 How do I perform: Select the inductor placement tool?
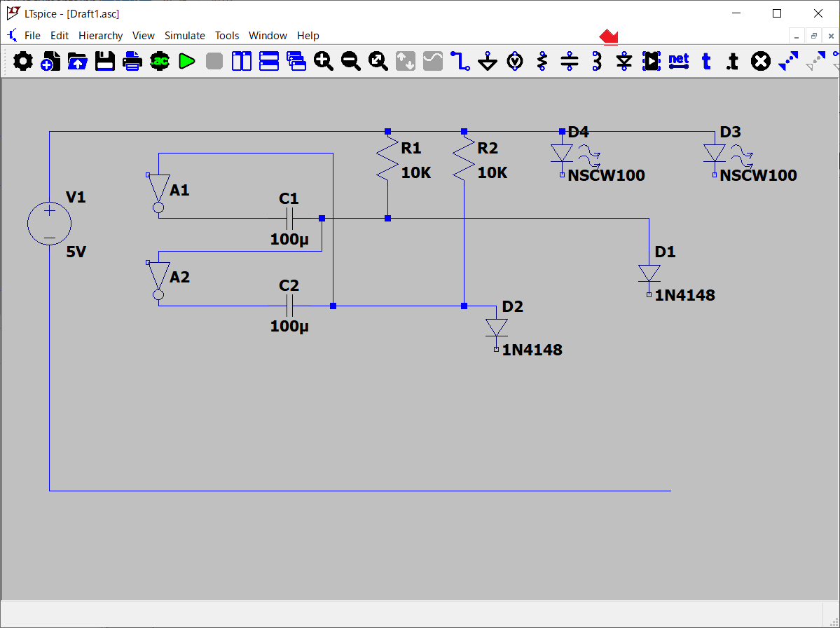[x=597, y=62]
